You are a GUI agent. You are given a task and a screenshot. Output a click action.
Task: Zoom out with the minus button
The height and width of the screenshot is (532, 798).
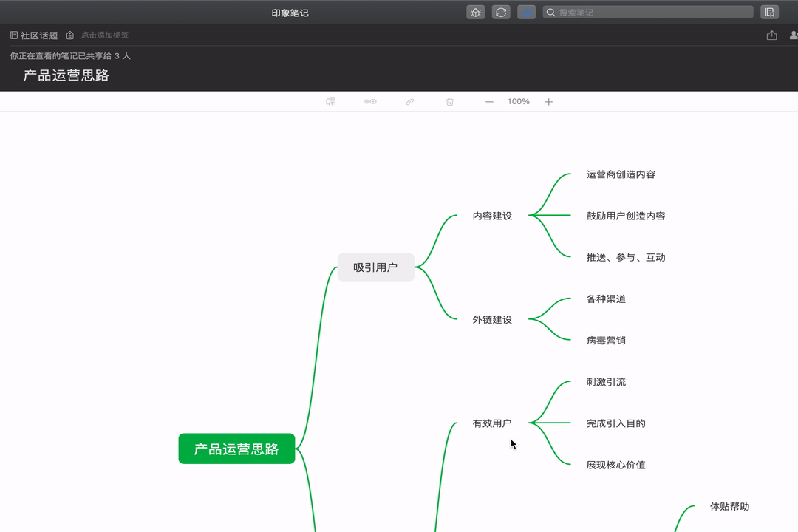click(x=489, y=102)
